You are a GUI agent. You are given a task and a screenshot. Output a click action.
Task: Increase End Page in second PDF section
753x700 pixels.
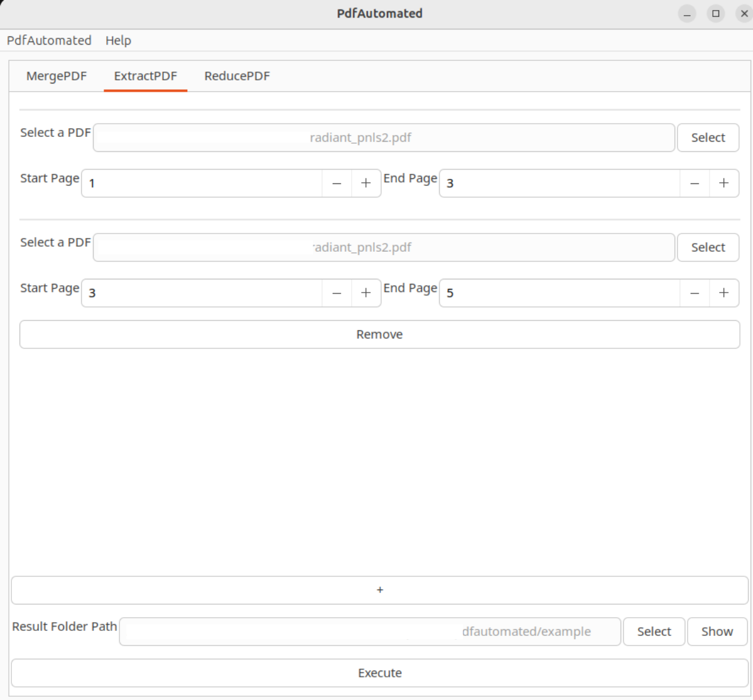(723, 293)
